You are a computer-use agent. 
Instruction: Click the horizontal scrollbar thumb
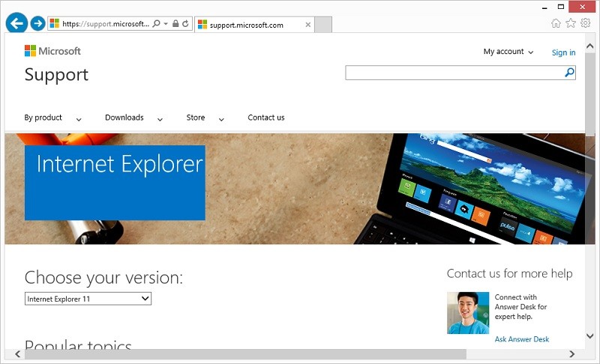coord(245,354)
